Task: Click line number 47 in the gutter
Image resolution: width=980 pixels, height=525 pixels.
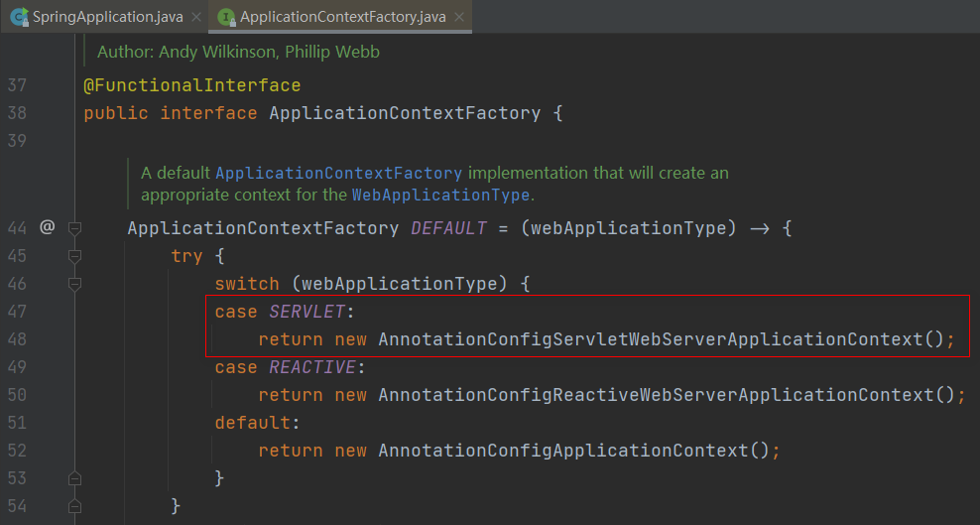Action: pos(17,312)
